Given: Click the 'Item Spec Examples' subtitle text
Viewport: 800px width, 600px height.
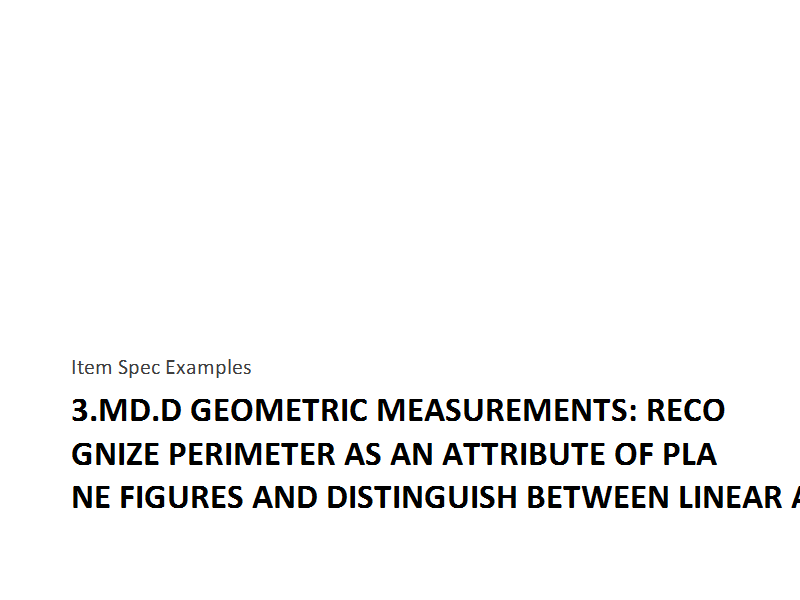Looking at the screenshot, I should (x=161, y=368).
